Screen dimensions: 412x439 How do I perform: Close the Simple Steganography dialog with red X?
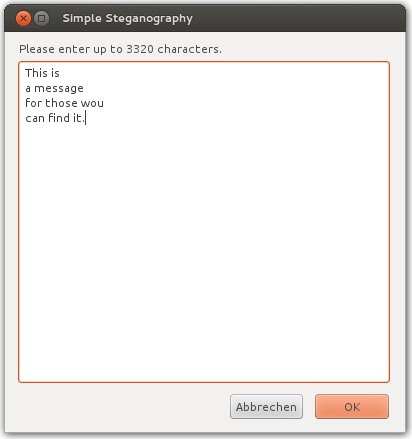(23, 18)
